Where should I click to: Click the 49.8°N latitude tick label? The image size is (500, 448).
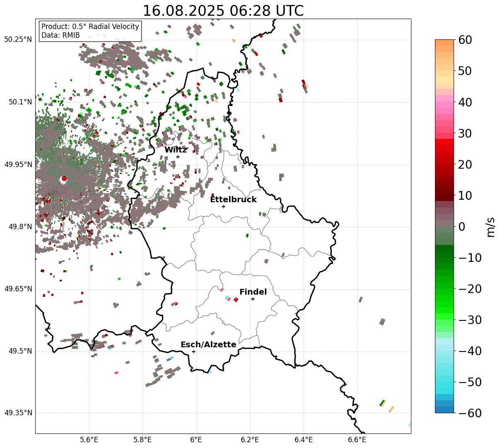point(20,227)
